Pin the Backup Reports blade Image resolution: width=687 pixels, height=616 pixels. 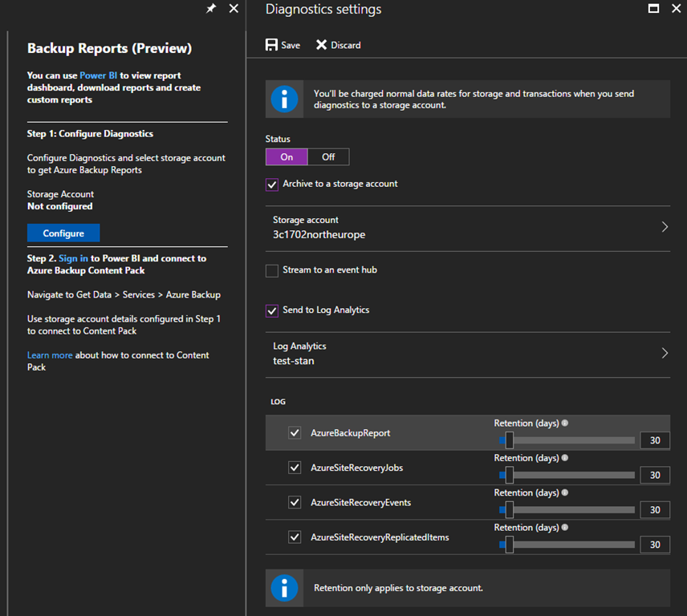211,9
